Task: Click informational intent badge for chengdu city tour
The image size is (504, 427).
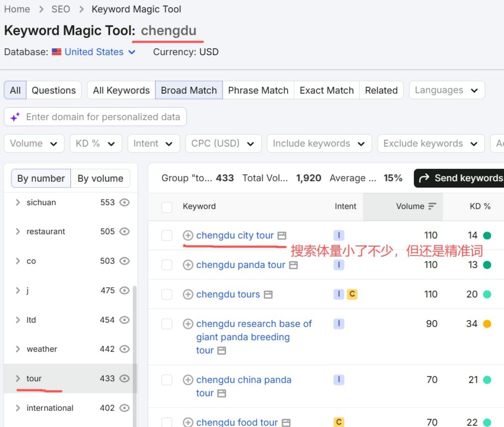Action: (x=339, y=235)
